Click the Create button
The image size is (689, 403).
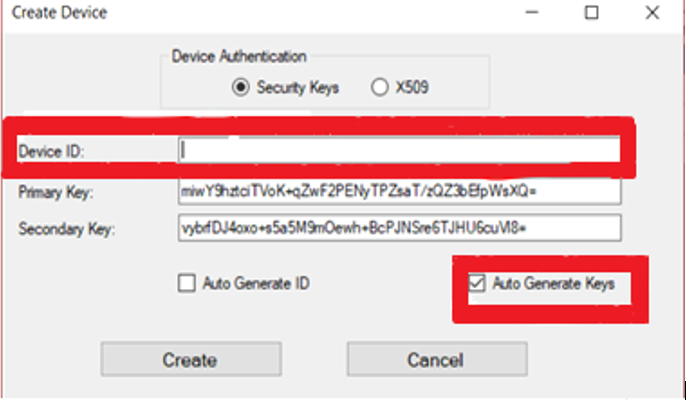pos(191,359)
